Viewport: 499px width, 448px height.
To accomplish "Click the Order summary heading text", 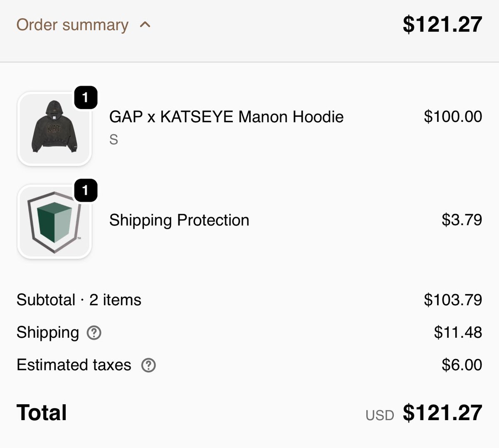I will pos(72,25).
